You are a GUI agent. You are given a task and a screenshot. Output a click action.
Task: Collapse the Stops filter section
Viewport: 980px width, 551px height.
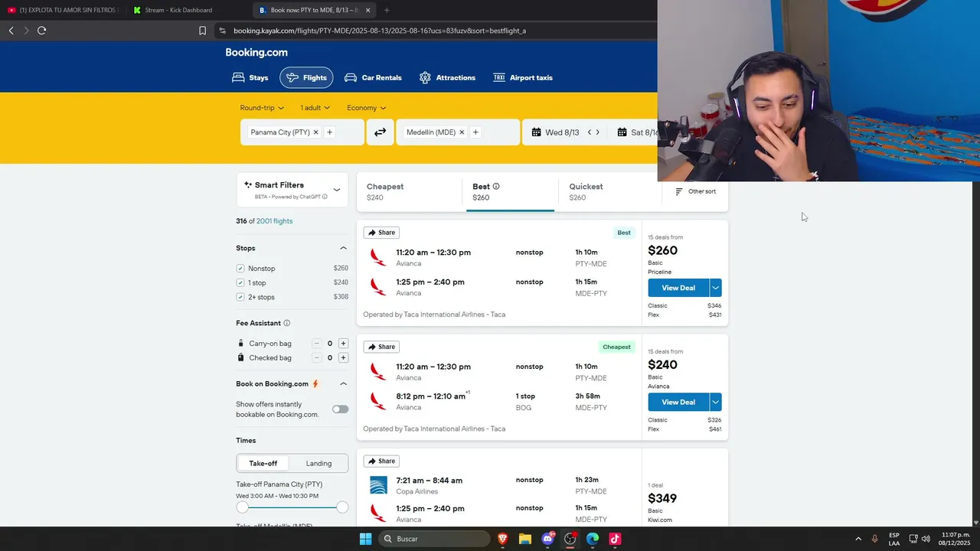(x=343, y=248)
